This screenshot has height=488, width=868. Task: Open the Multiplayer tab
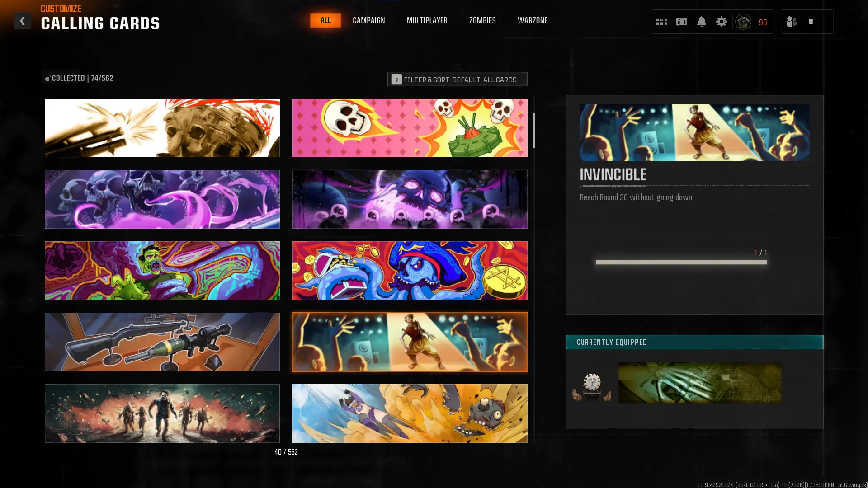(427, 20)
